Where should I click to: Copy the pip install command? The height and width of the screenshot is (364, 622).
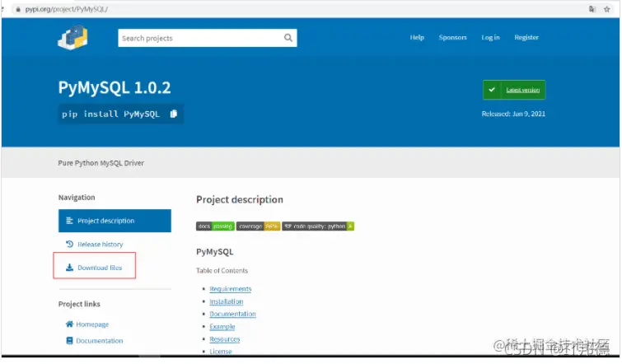pos(173,114)
